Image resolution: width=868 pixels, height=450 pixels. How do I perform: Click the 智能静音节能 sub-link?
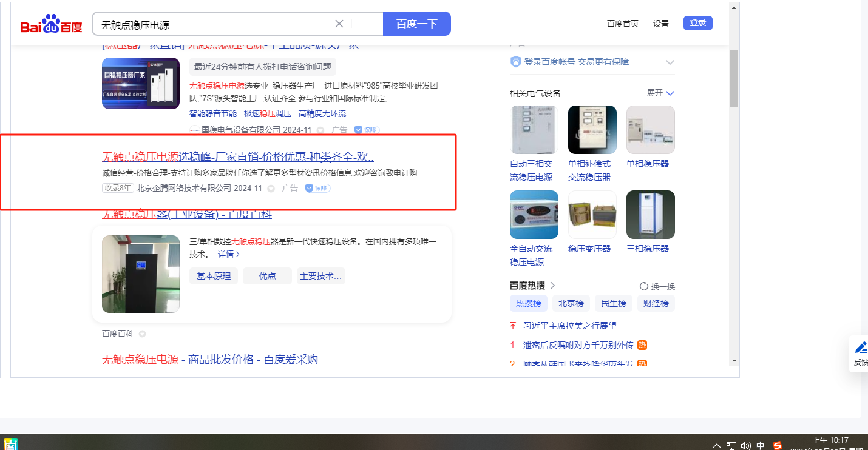click(x=213, y=113)
